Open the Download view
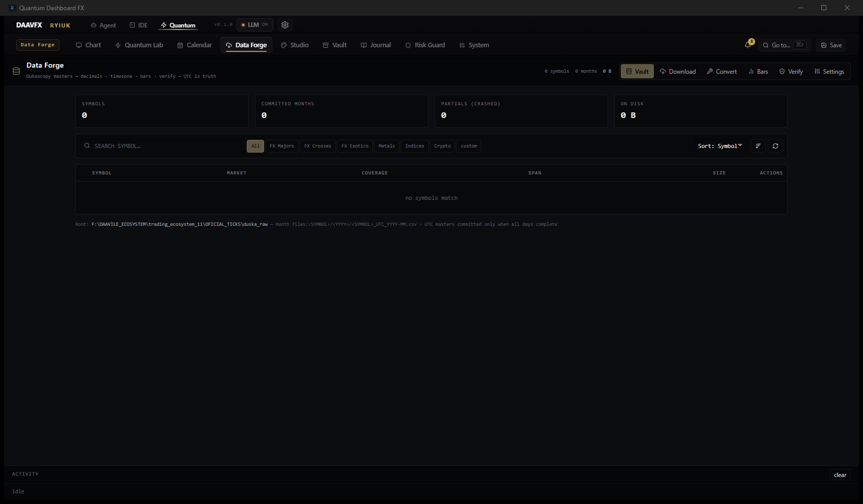 tap(678, 72)
